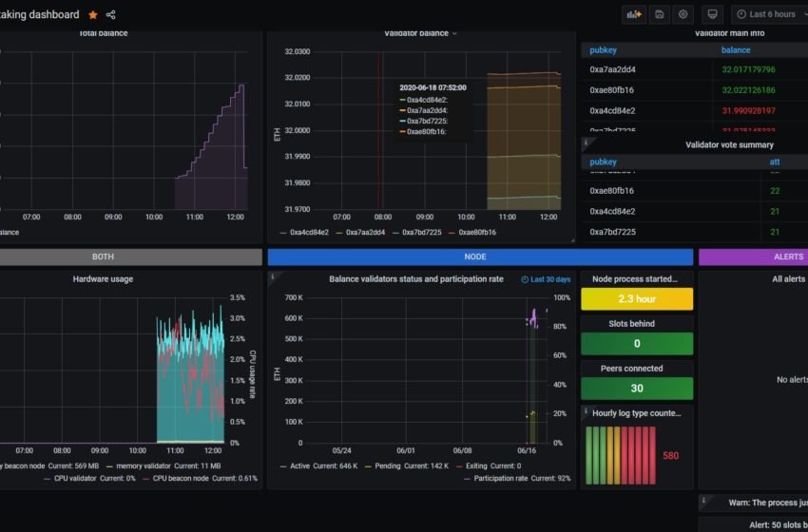
Task: Toggle the CPU beacon node legend series
Action: pyautogui.click(x=181, y=479)
